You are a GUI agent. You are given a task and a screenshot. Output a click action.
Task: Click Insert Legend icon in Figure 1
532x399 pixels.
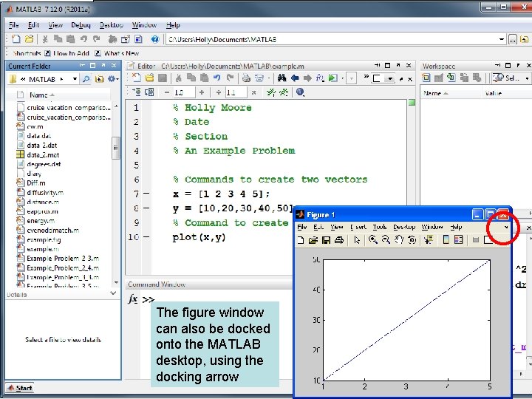tap(459, 239)
